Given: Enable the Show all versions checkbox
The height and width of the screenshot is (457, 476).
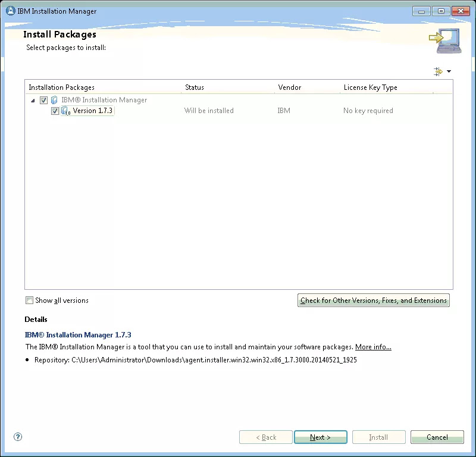Looking at the screenshot, I should click(x=29, y=301).
